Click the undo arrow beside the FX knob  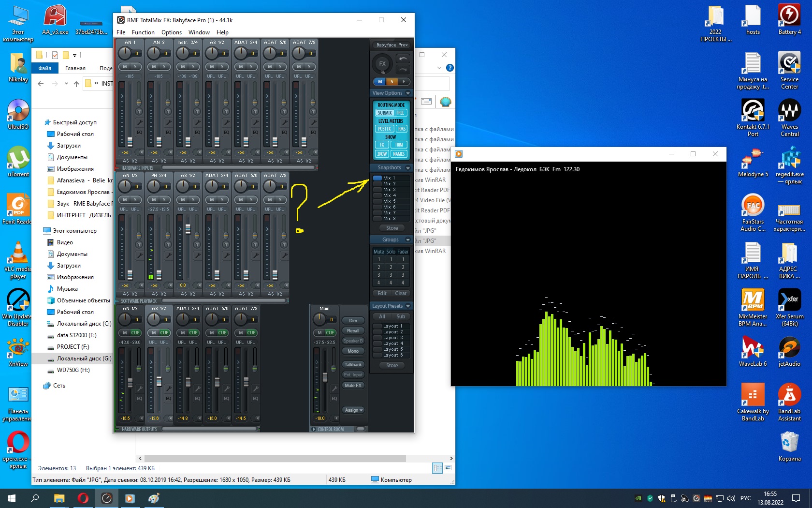(403, 59)
